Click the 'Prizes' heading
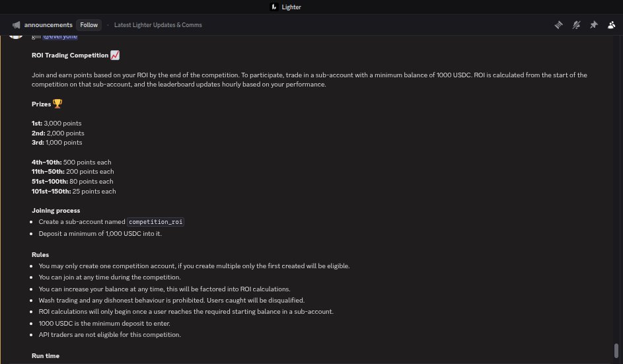 pyautogui.click(x=42, y=104)
